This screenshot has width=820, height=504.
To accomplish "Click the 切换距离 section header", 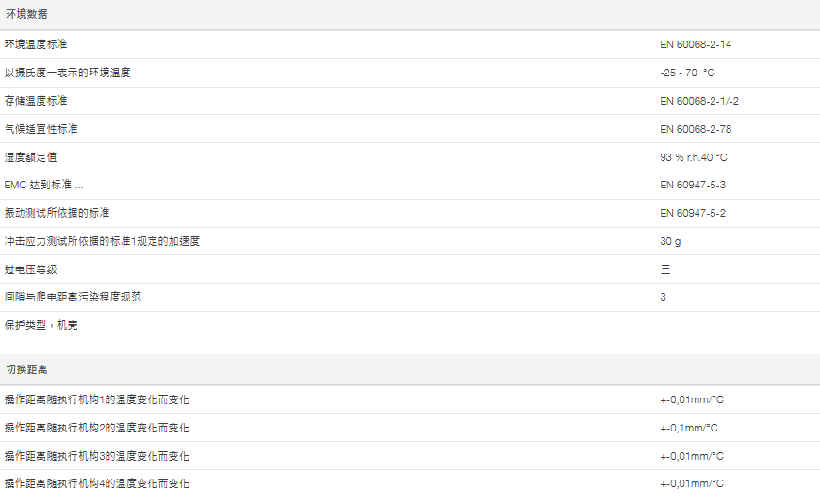I will point(25,369).
